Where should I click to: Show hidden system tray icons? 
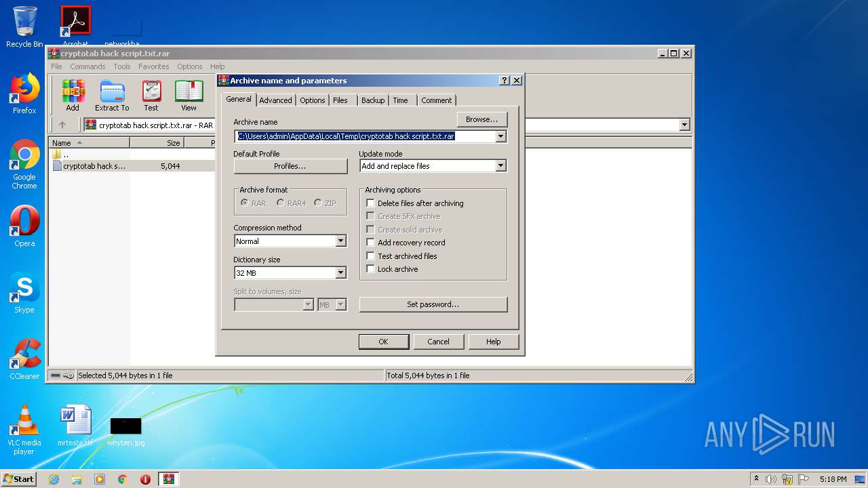point(756,479)
